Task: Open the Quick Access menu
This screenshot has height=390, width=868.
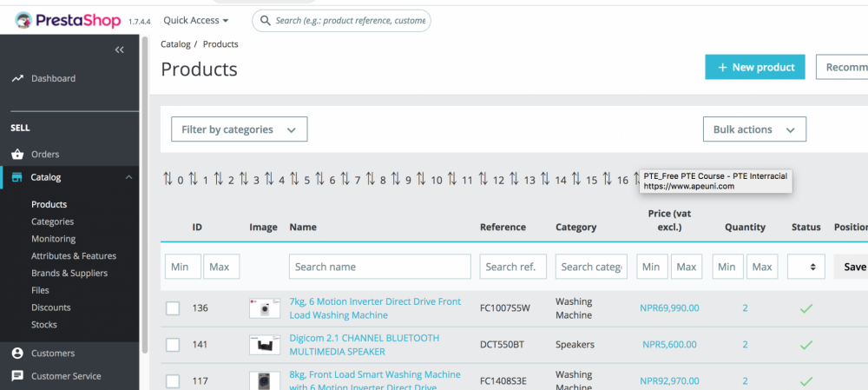Action: click(196, 20)
